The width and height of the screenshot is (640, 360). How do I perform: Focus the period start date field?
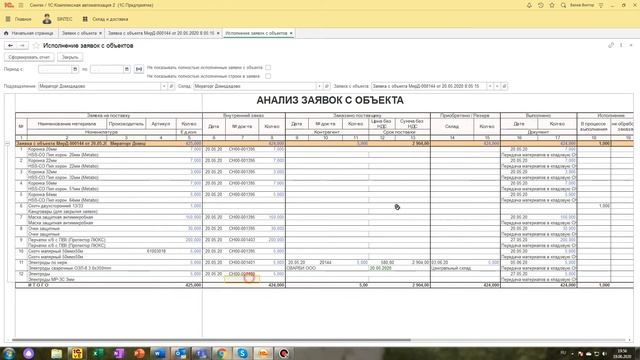55,69
